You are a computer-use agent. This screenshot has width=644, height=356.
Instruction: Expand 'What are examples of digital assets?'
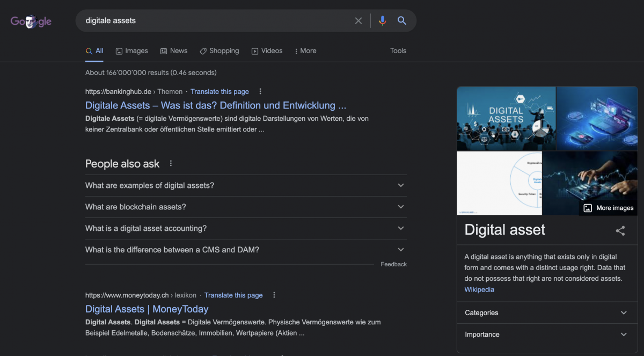click(246, 185)
